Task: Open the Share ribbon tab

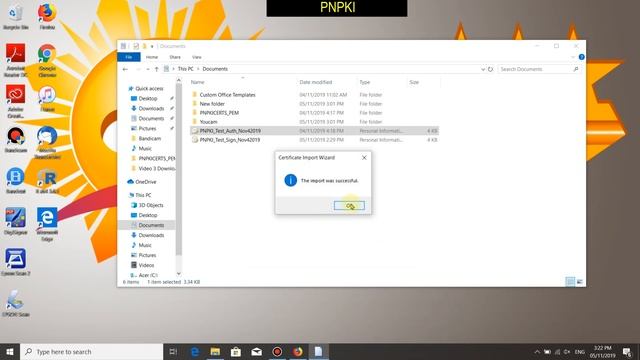Action: [x=175, y=57]
